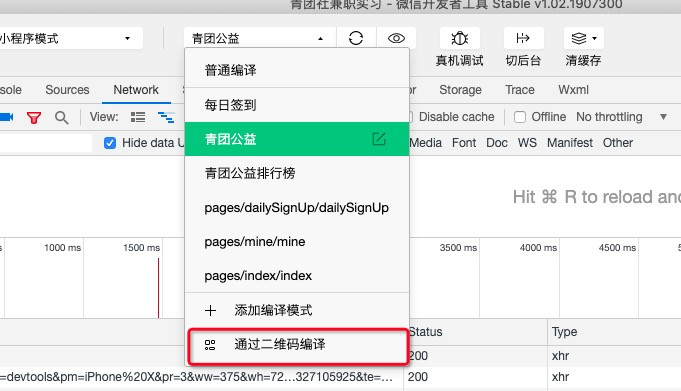Screen dimensions: 681x391
Task: Switch to the Sources tab
Action: click(x=67, y=90)
